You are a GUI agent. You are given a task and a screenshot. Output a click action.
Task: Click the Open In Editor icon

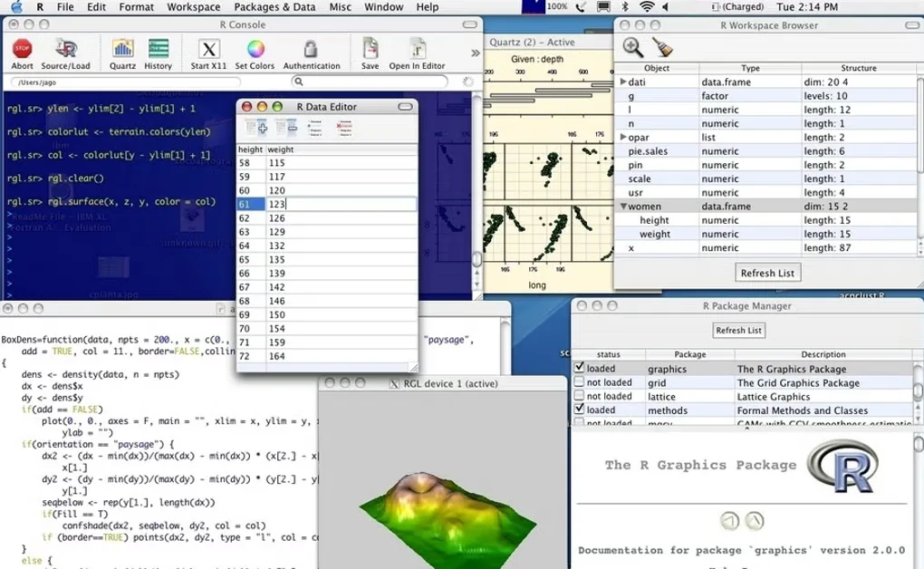418,48
